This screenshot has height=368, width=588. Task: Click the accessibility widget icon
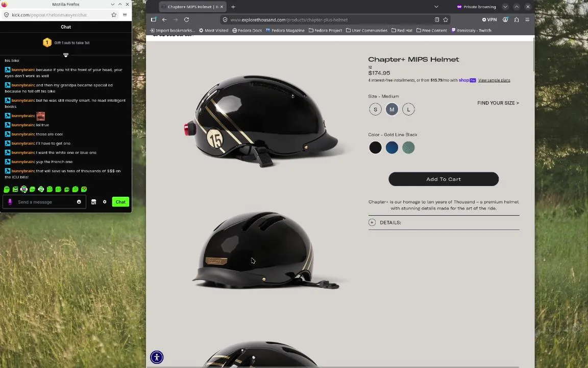157,357
